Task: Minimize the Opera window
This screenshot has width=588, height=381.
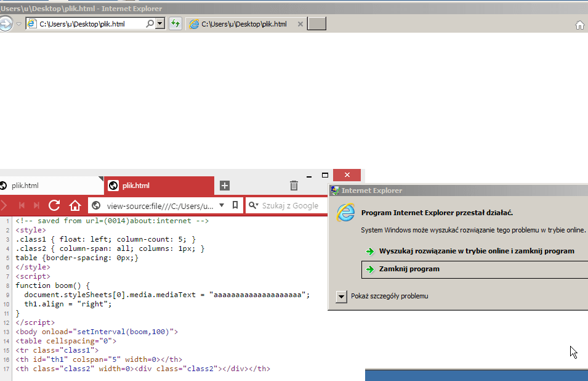Action: (x=309, y=176)
